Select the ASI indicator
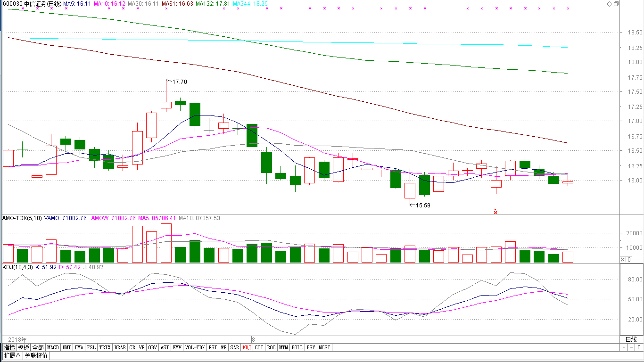644x362 pixels. click(x=165, y=347)
